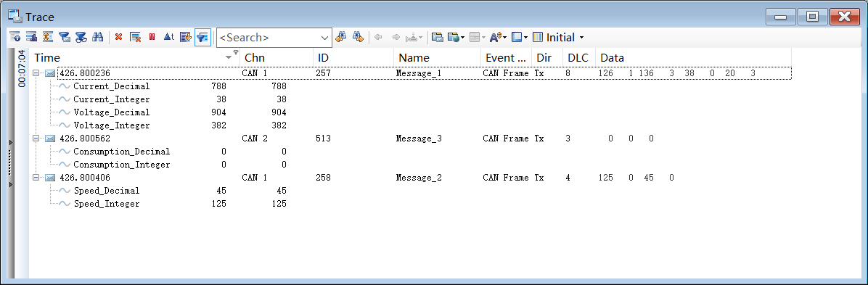Pause the trace with red pause icon
The width and height of the screenshot is (868, 285).
click(152, 37)
